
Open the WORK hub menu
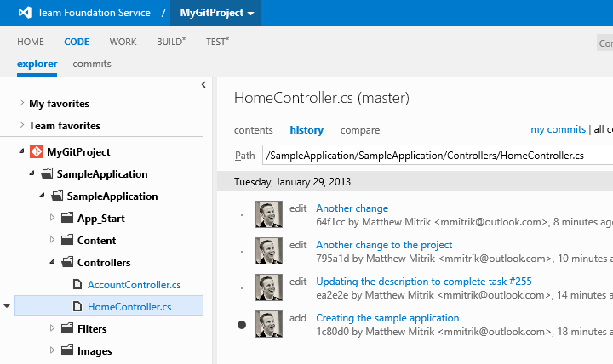[x=123, y=42]
